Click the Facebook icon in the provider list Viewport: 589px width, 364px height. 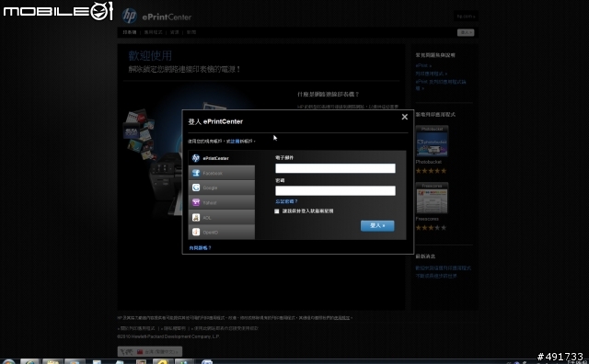(196, 173)
